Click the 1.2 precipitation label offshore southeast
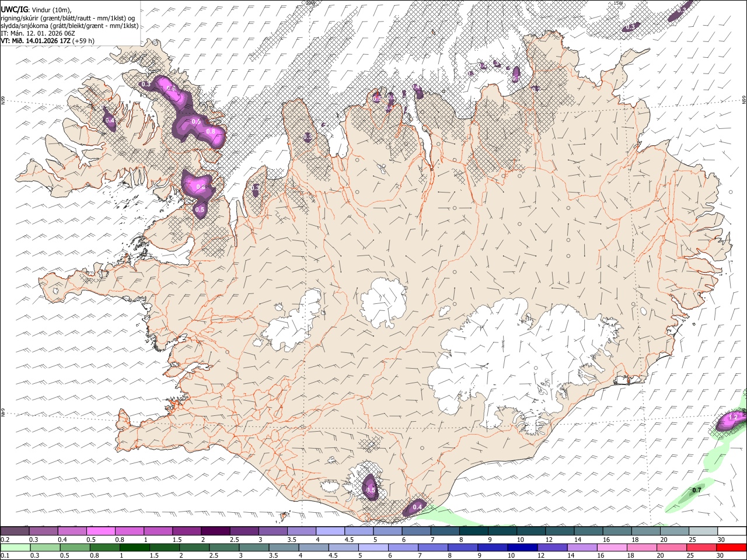Viewport: 747px width, 560px height. (734, 417)
